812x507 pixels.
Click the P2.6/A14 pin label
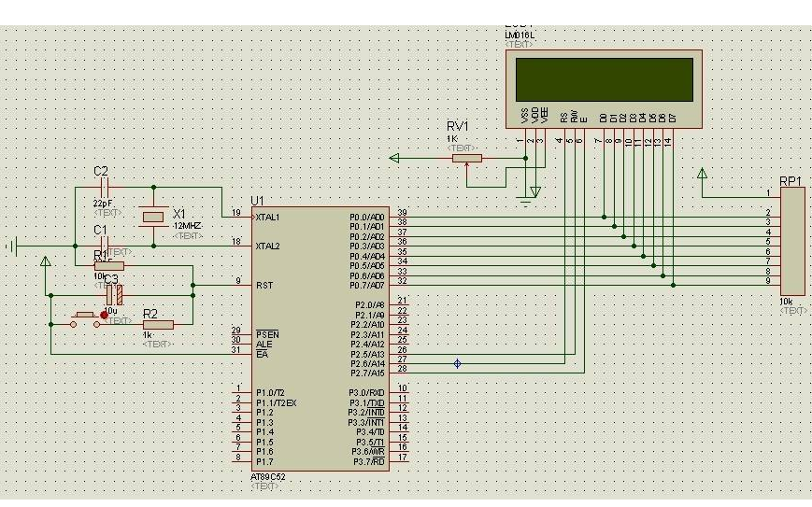367,364
